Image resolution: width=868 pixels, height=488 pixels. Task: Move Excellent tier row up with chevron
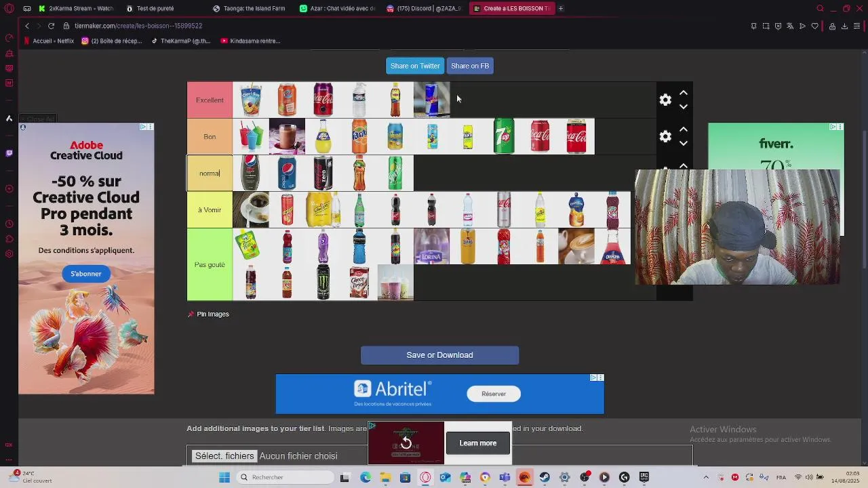684,93
